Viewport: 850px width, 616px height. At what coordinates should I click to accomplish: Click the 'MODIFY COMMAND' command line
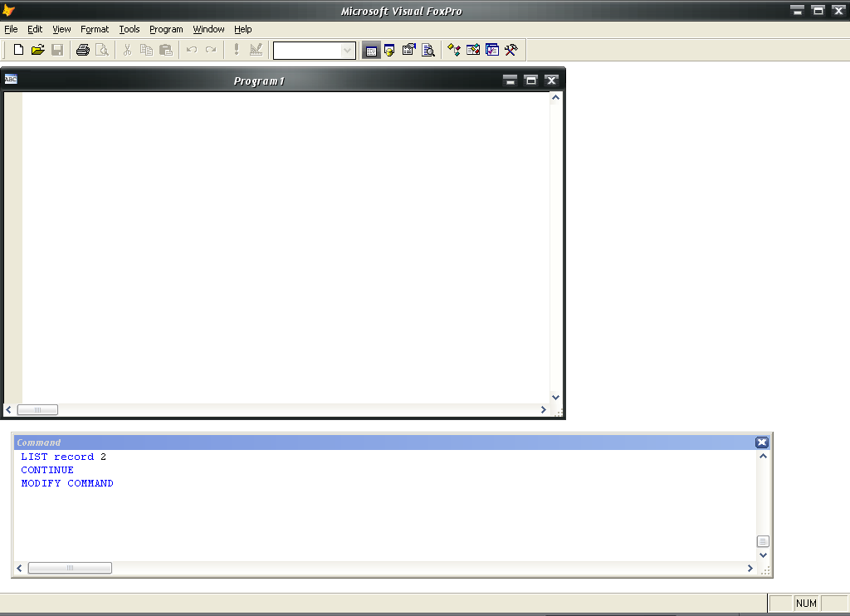67,483
